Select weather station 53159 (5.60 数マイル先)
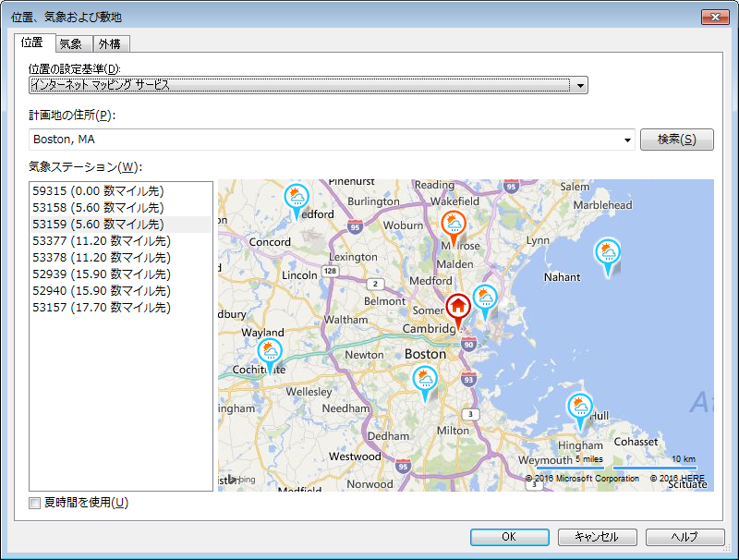This screenshot has height=560, width=739. (x=121, y=225)
